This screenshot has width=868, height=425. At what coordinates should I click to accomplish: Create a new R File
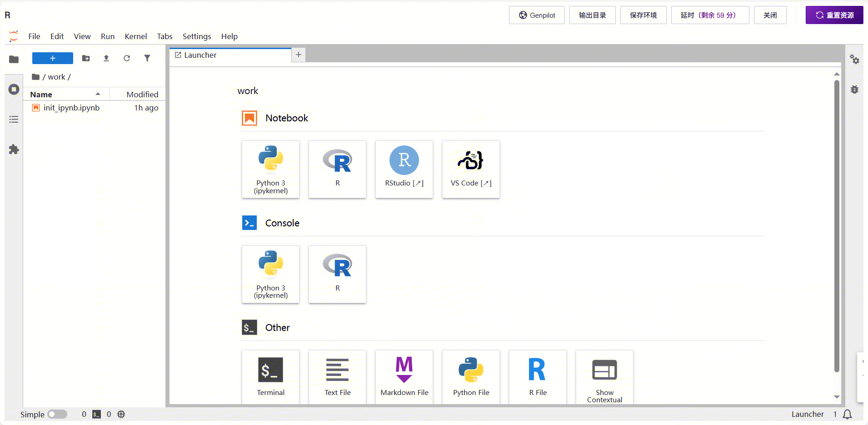click(538, 377)
